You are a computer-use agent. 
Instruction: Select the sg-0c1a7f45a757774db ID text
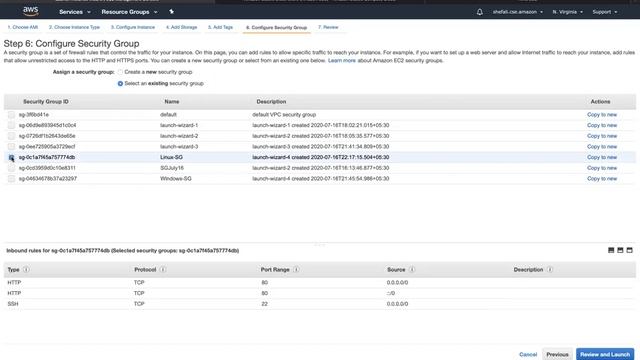click(47, 157)
